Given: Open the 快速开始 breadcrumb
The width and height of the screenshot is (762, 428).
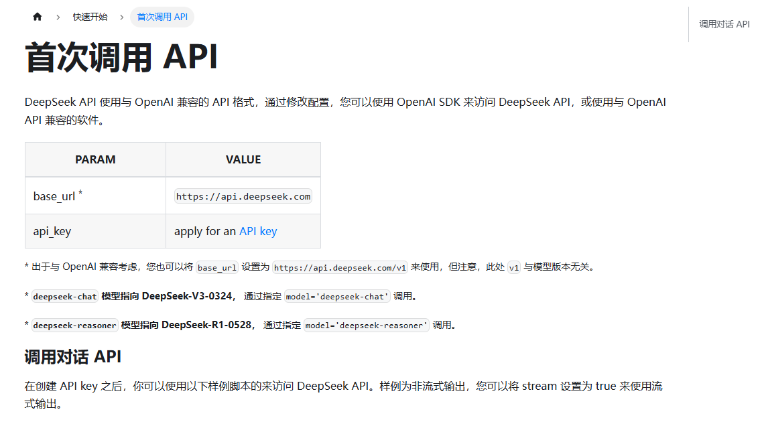Looking at the screenshot, I should (90, 17).
